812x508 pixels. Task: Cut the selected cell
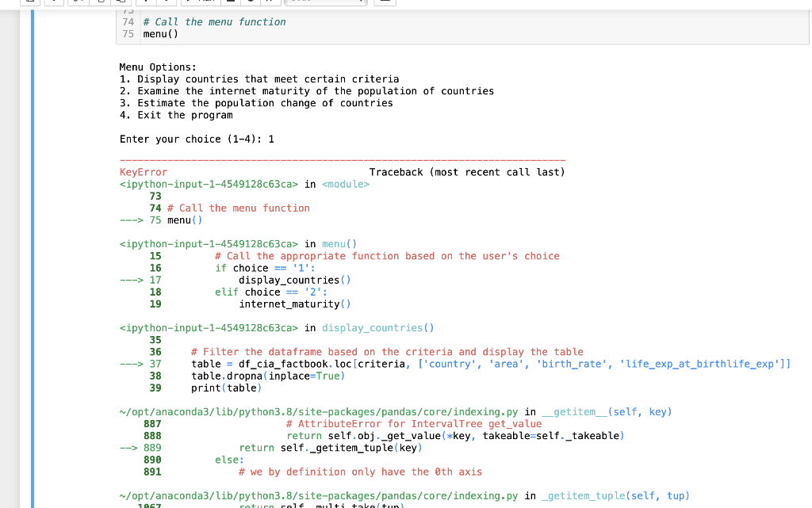tap(79, 2)
